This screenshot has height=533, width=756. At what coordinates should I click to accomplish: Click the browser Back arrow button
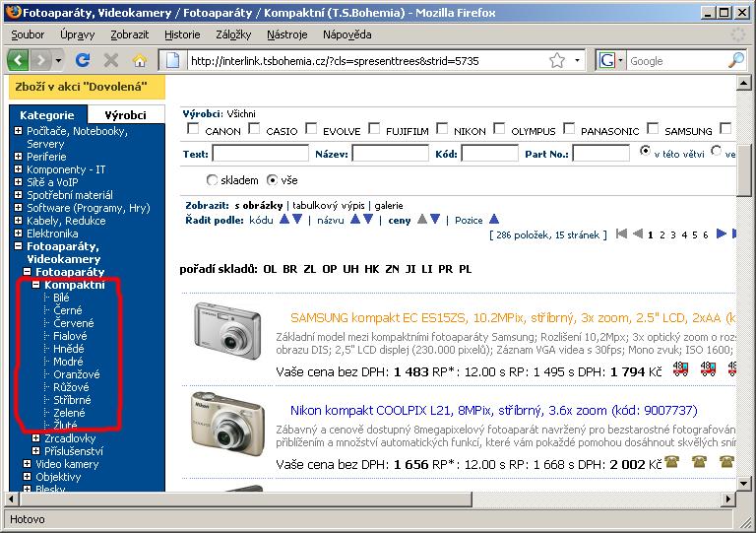(18, 60)
